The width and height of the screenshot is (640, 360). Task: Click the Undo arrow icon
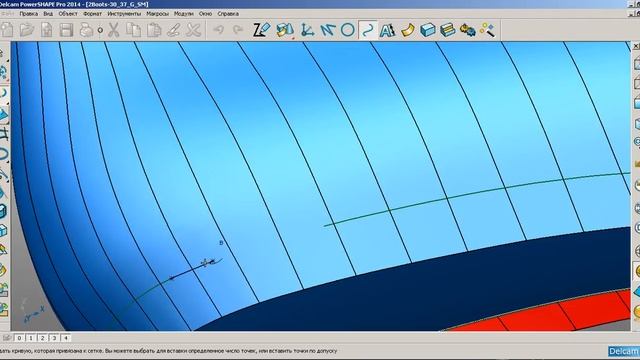219,30
